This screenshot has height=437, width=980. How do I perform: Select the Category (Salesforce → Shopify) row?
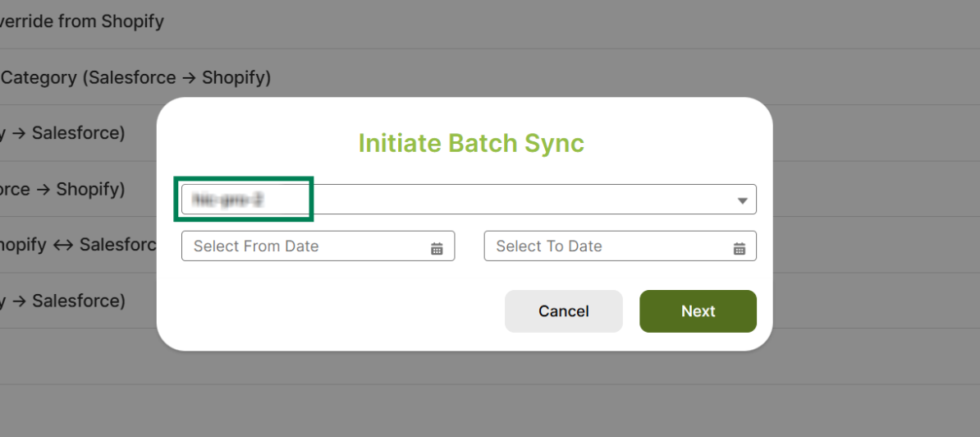click(x=136, y=77)
